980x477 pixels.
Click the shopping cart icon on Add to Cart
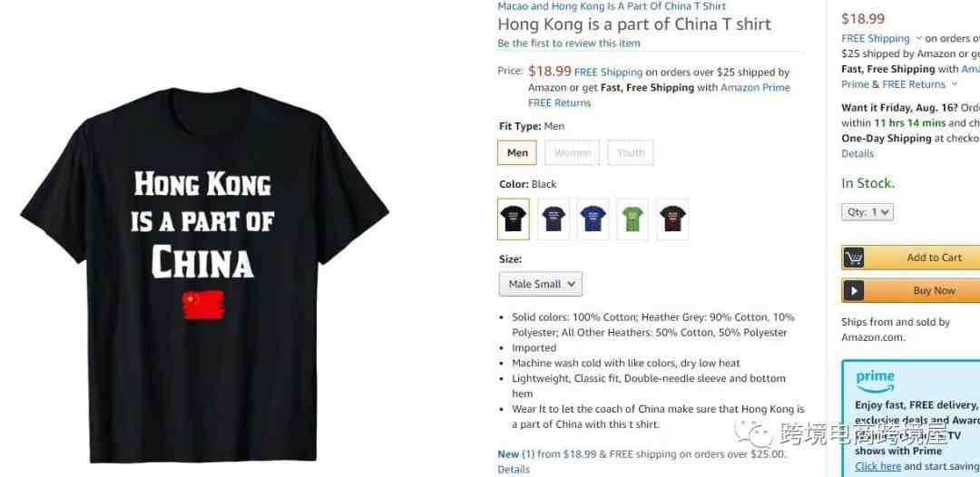853,258
